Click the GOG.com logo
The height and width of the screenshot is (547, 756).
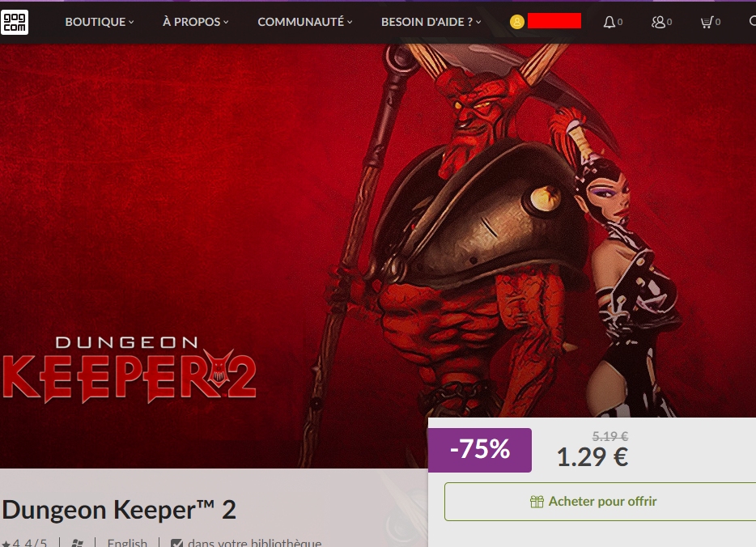click(x=15, y=22)
